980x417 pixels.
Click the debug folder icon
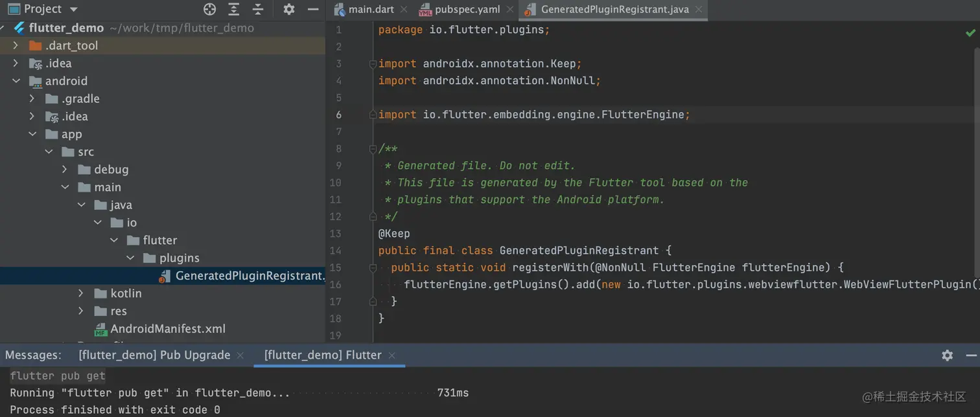(x=84, y=169)
